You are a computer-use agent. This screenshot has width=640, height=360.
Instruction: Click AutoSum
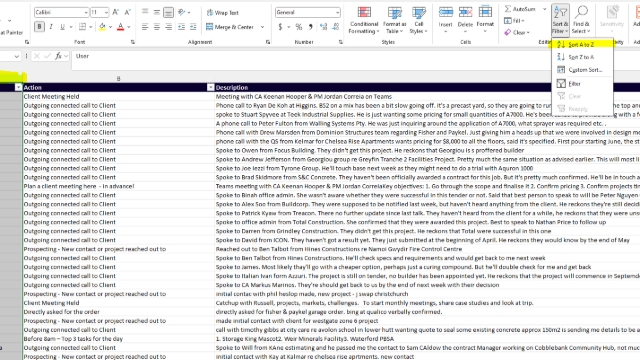point(520,9)
